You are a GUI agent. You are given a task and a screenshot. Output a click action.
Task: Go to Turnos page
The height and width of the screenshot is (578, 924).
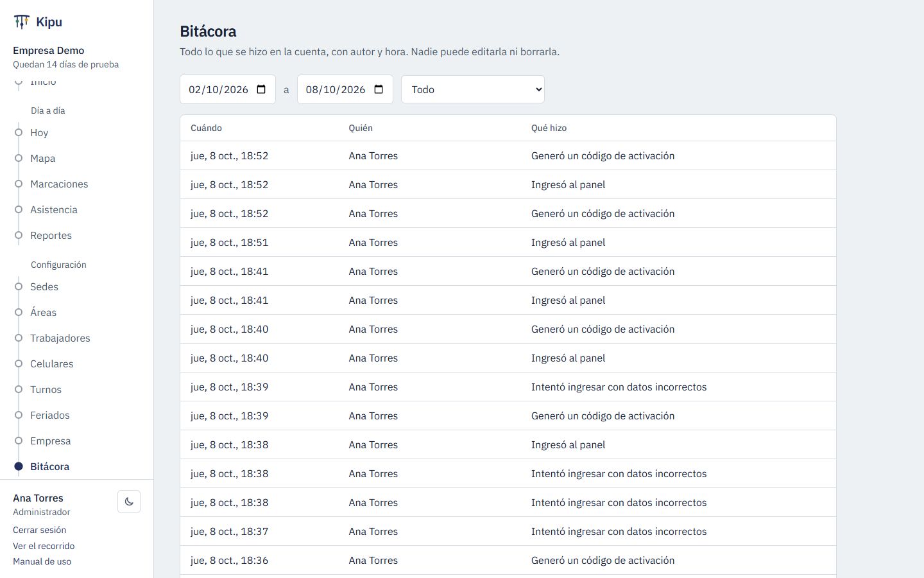pyautogui.click(x=46, y=389)
